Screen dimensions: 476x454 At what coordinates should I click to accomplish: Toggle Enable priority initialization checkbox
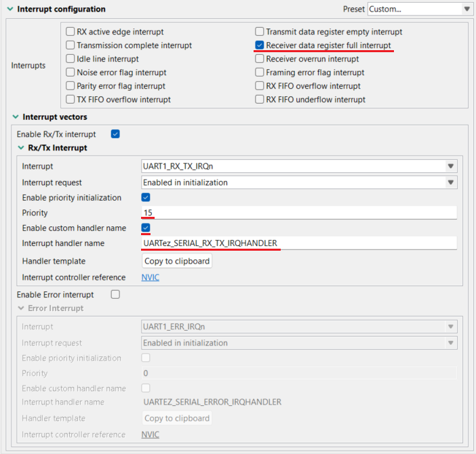click(145, 198)
